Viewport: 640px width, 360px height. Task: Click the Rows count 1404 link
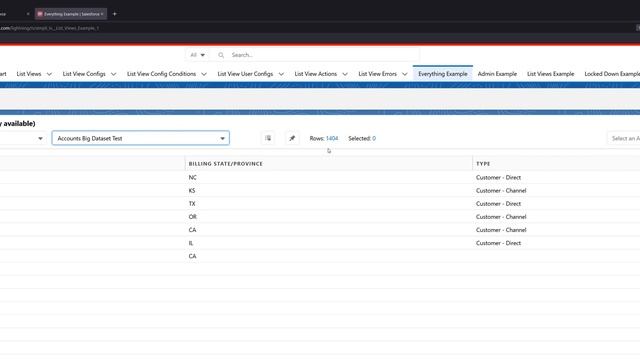pyautogui.click(x=332, y=138)
